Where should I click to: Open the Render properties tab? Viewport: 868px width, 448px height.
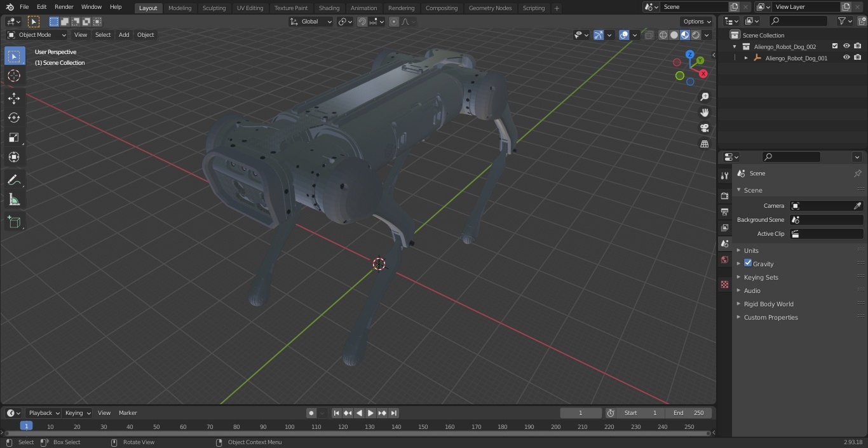pyautogui.click(x=724, y=196)
